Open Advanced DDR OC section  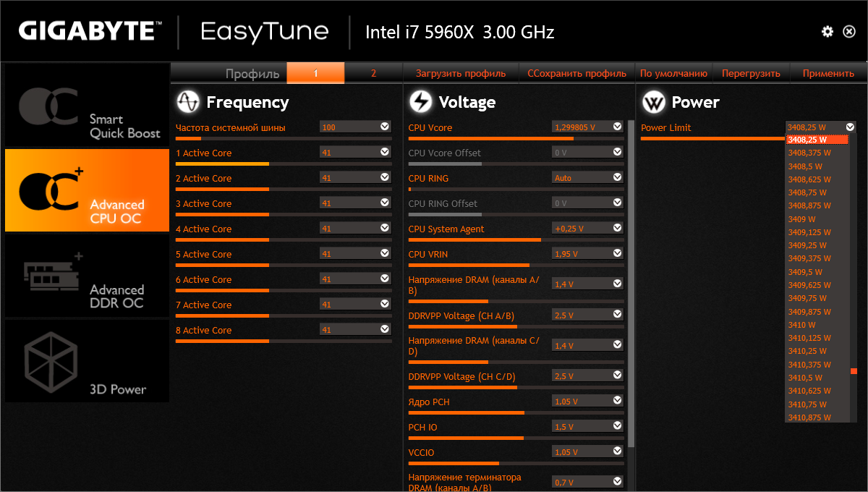click(87, 275)
